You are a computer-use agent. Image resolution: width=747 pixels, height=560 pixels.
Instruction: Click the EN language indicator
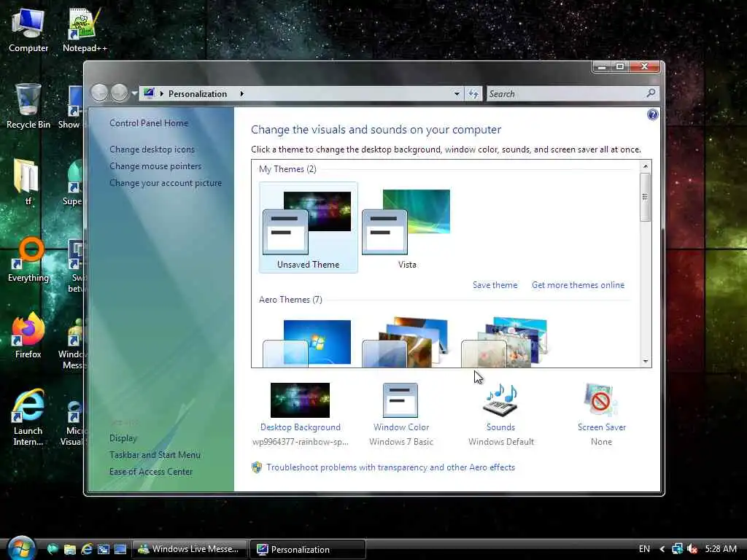644,549
